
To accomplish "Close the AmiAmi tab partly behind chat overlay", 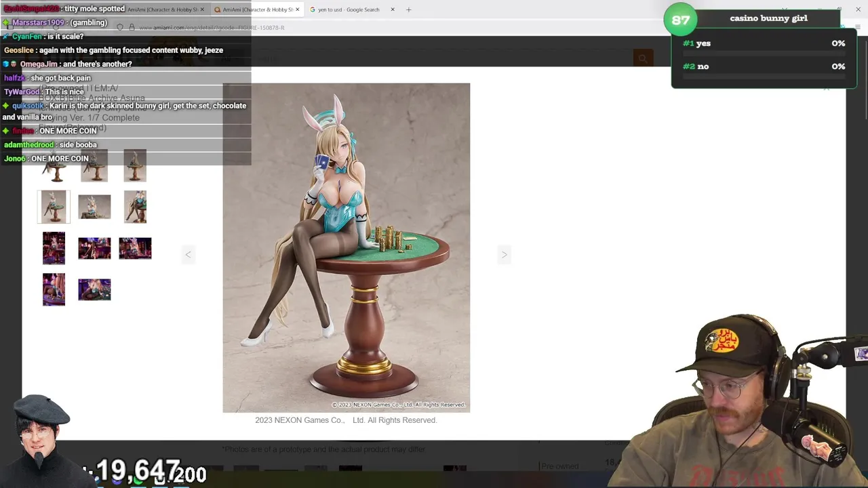I will click(x=202, y=9).
